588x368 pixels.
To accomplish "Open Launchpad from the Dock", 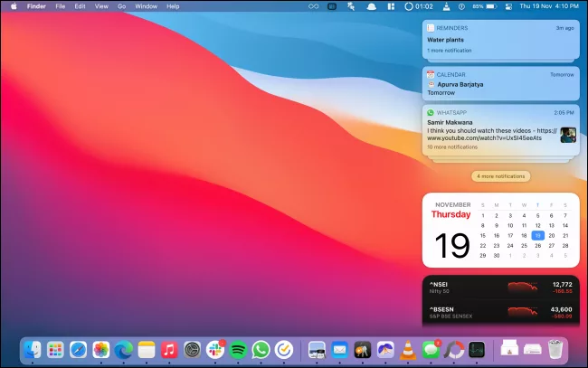I will point(55,349).
